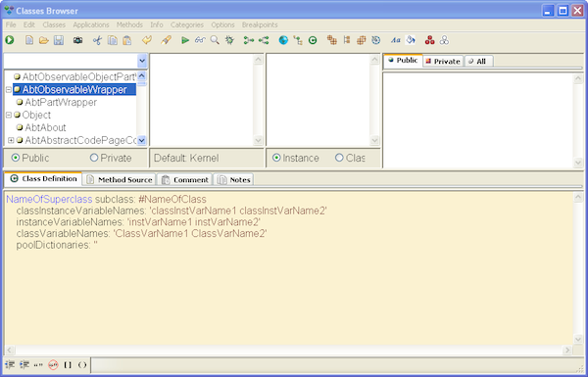Click the magnifying glass search icon
The image size is (588, 377).
215,40
